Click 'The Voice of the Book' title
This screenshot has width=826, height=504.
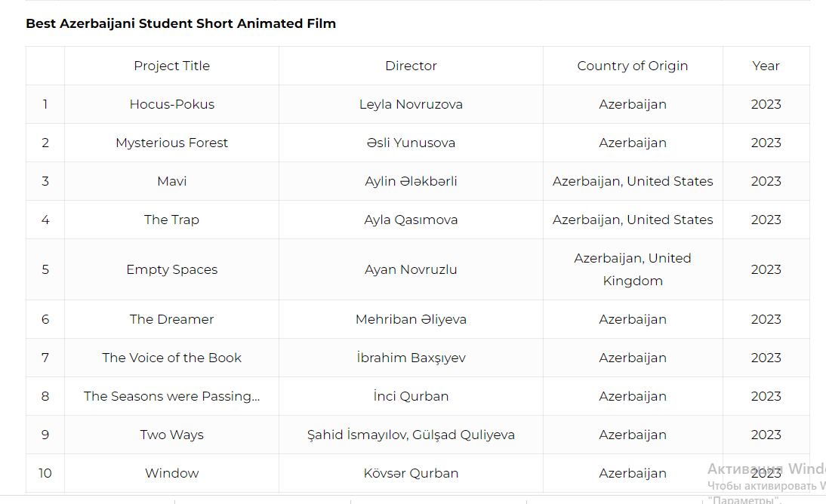point(171,358)
